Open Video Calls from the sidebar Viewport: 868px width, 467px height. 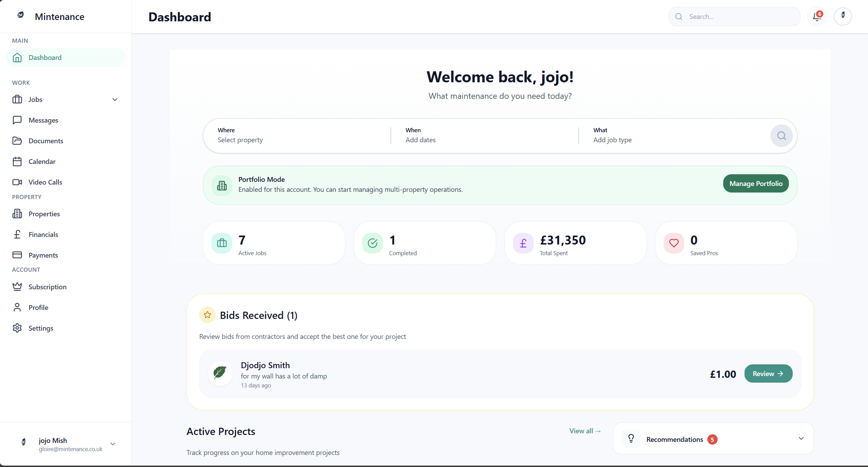click(x=45, y=182)
